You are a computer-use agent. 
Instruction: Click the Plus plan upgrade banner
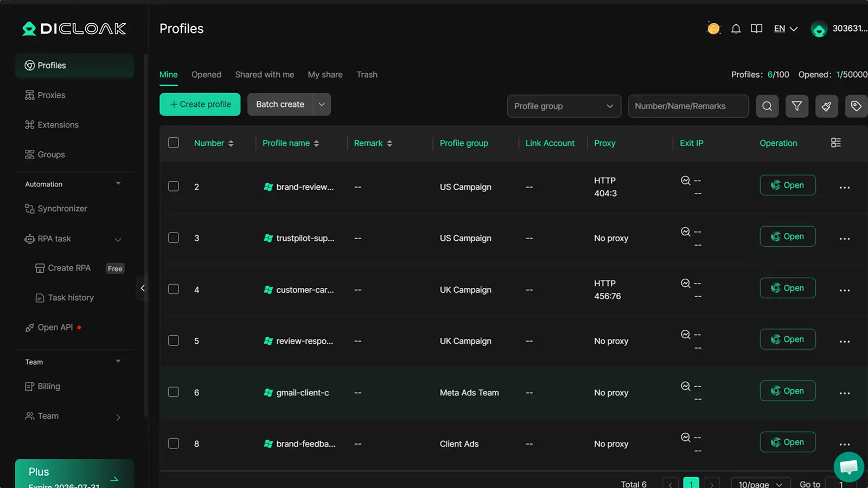(x=74, y=474)
